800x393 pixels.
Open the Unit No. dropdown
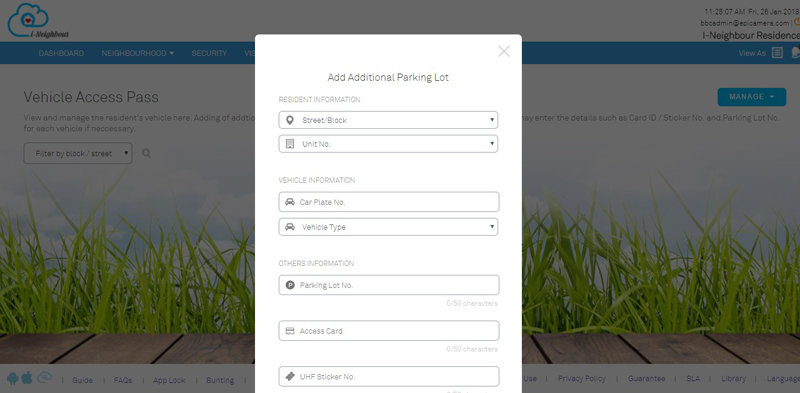(388, 144)
